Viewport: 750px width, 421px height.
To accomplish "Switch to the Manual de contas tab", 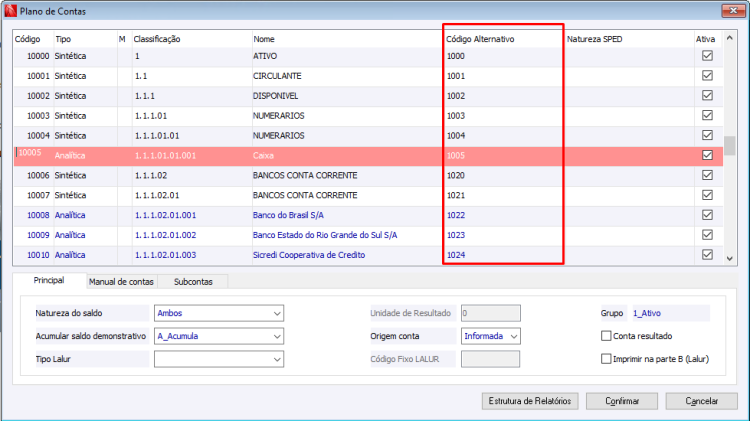I will pyautogui.click(x=121, y=282).
